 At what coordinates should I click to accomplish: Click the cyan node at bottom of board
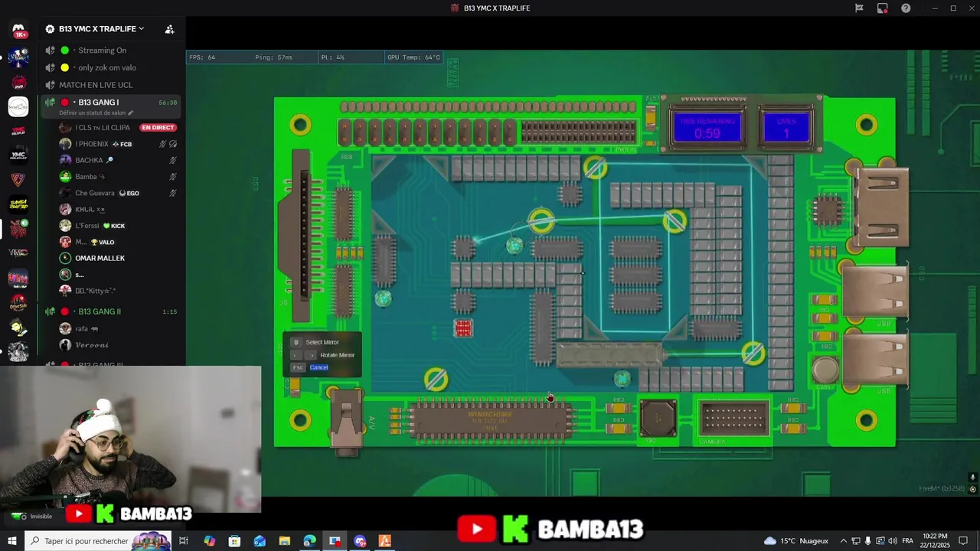tap(622, 379)
